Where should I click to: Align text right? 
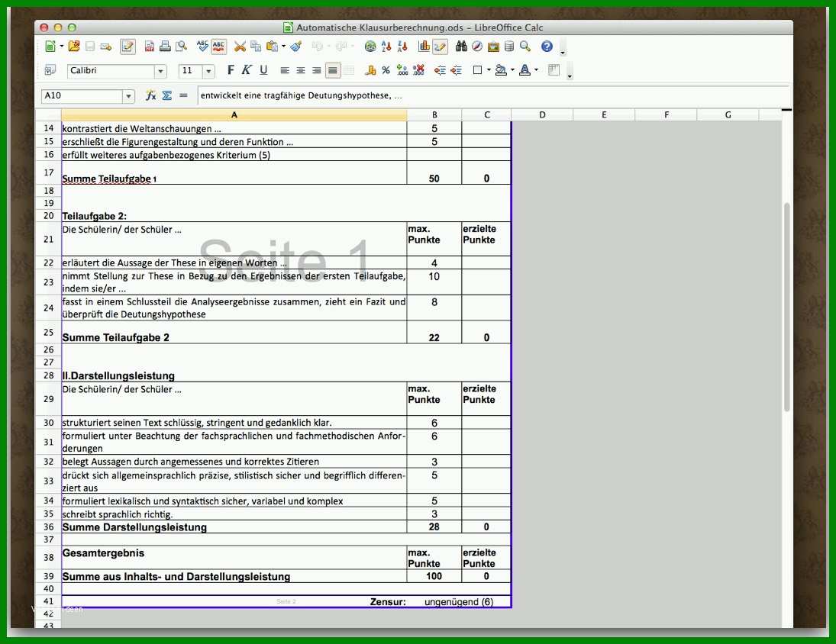pyautogui.click(x=317, y=70)
